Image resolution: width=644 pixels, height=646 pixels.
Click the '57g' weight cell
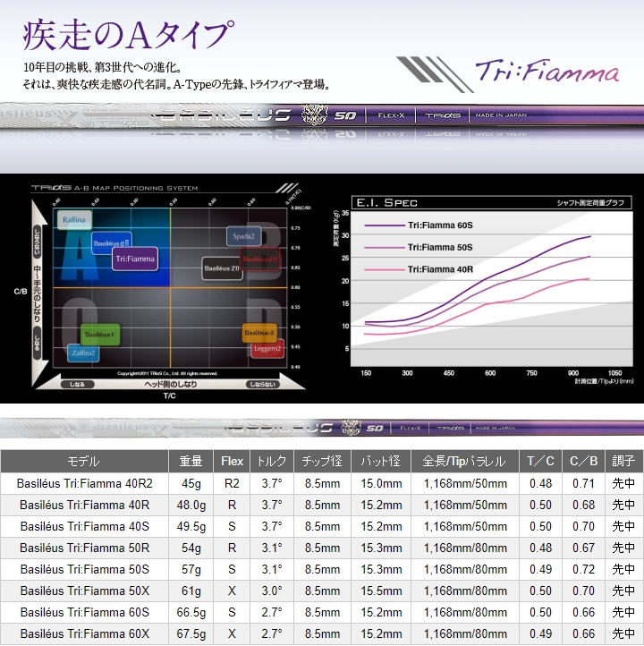click(x=191, y=569)
